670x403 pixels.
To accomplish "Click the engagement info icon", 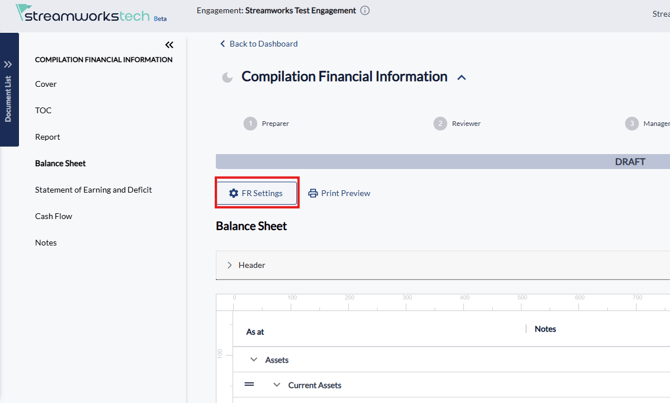I will (365, 11).
